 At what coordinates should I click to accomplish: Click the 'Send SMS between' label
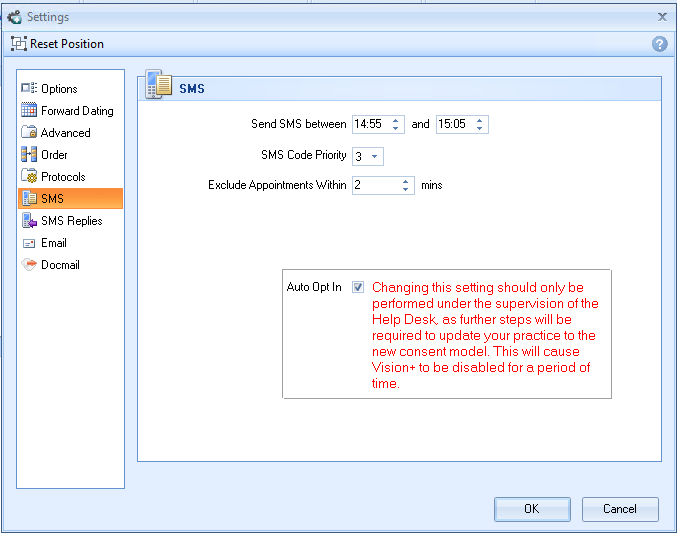click(299, 124)
